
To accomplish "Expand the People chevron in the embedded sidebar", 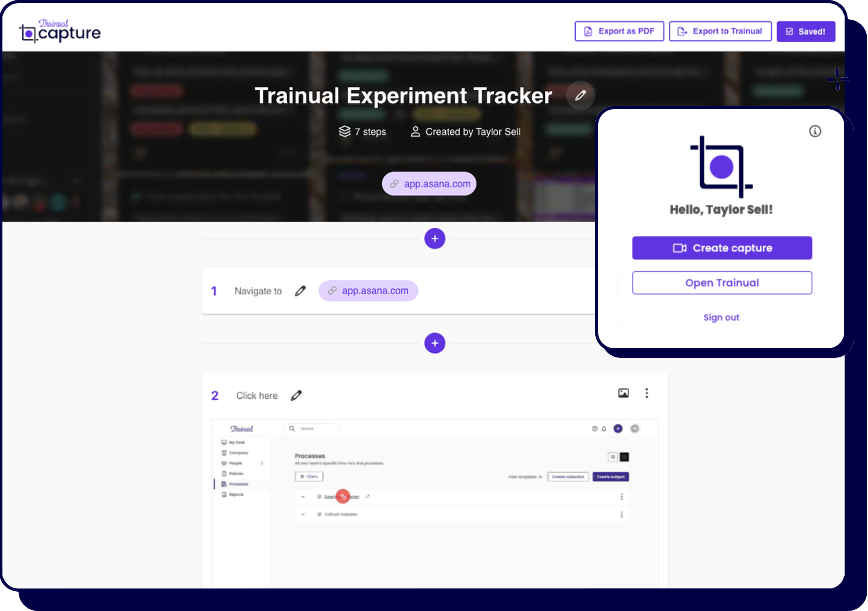I will (x=262, y=463).
